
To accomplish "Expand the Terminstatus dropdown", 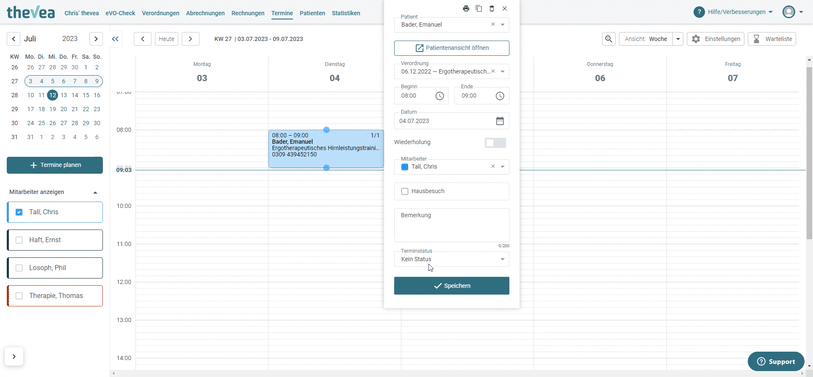I will (x=452, y=259).
